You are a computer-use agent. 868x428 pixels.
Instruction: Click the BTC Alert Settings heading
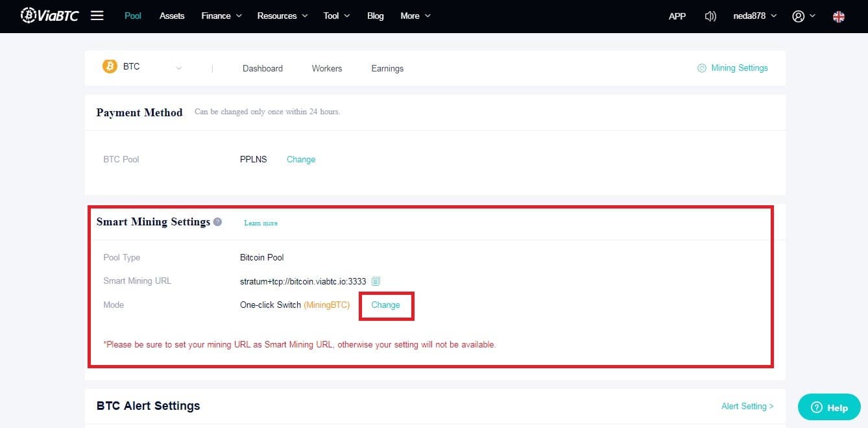[149, 406]
